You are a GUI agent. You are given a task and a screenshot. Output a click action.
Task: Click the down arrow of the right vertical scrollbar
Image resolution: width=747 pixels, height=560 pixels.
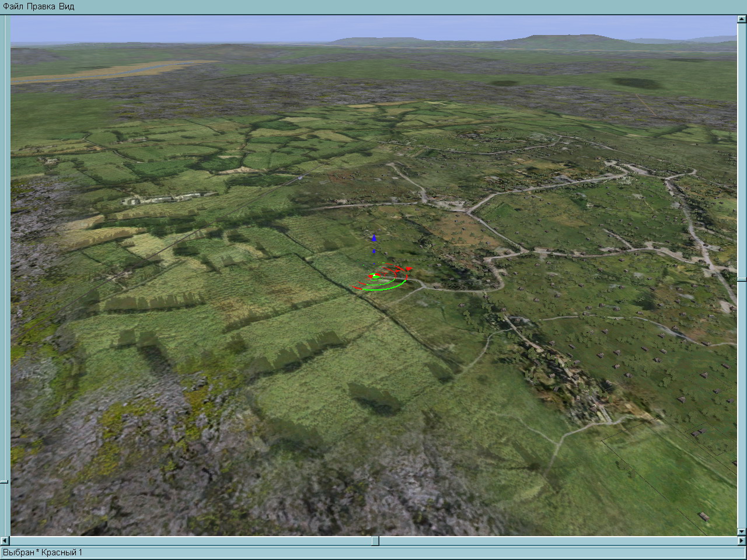coord(742,531)
